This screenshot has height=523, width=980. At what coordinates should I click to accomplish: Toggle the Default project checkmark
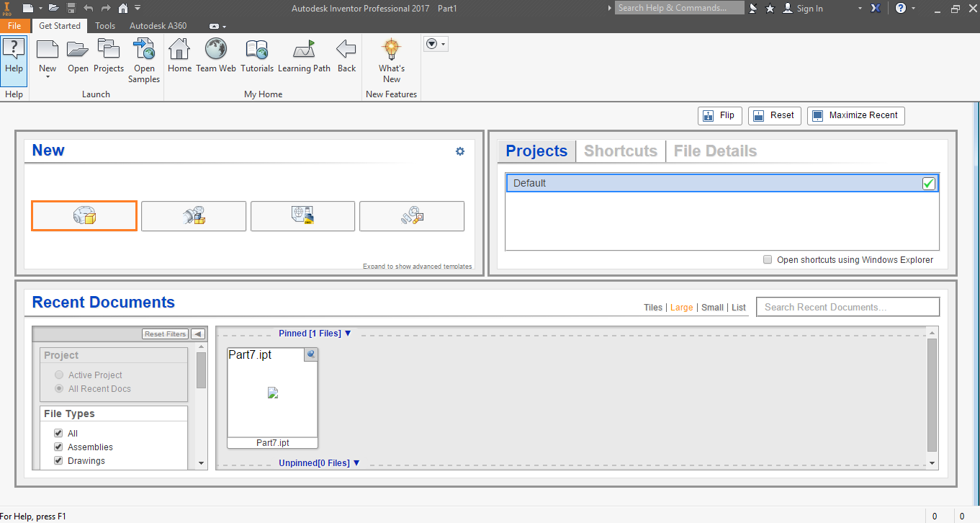pyautogui.click(x=929, y=183)
